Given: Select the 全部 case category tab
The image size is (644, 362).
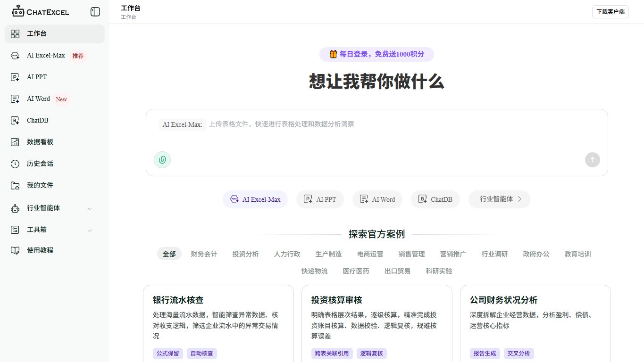Looking at the screenshot, I should pos(169,254).
